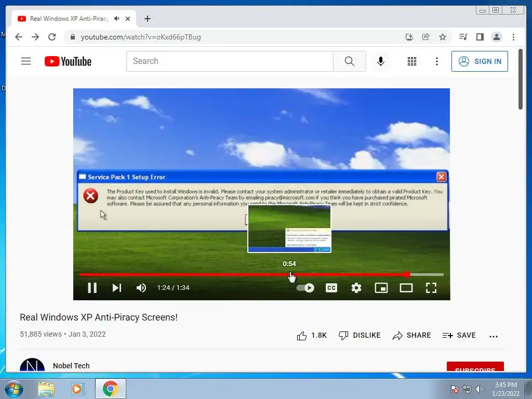Mute the tab via speaker icon
The width and height of the screenshot is (532, 399).
117,19
